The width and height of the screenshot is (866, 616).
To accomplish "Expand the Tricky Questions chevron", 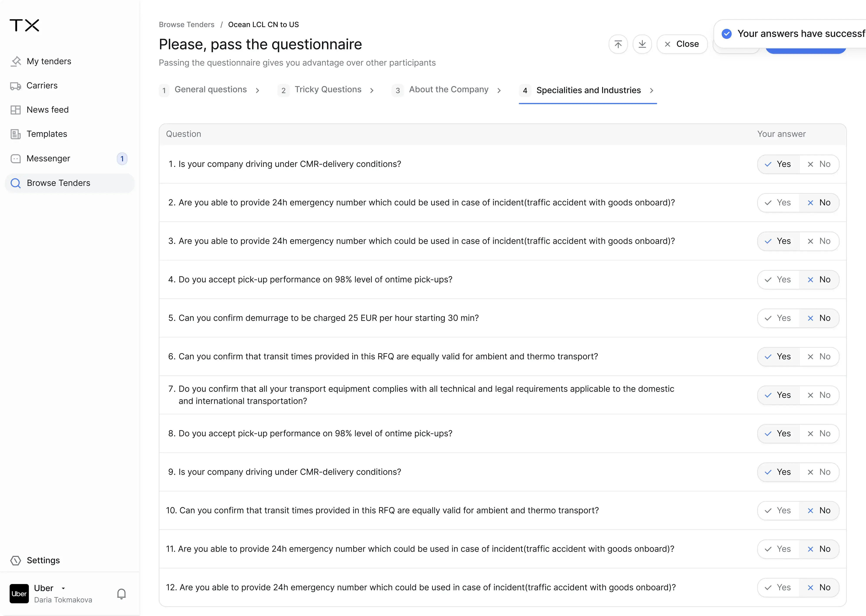I will point(372,90).
